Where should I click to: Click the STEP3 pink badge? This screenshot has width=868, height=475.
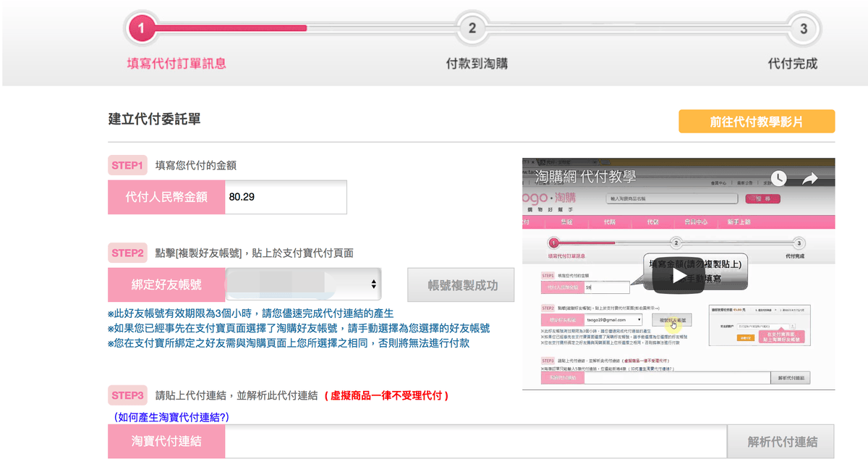click(x=128, y=395)
